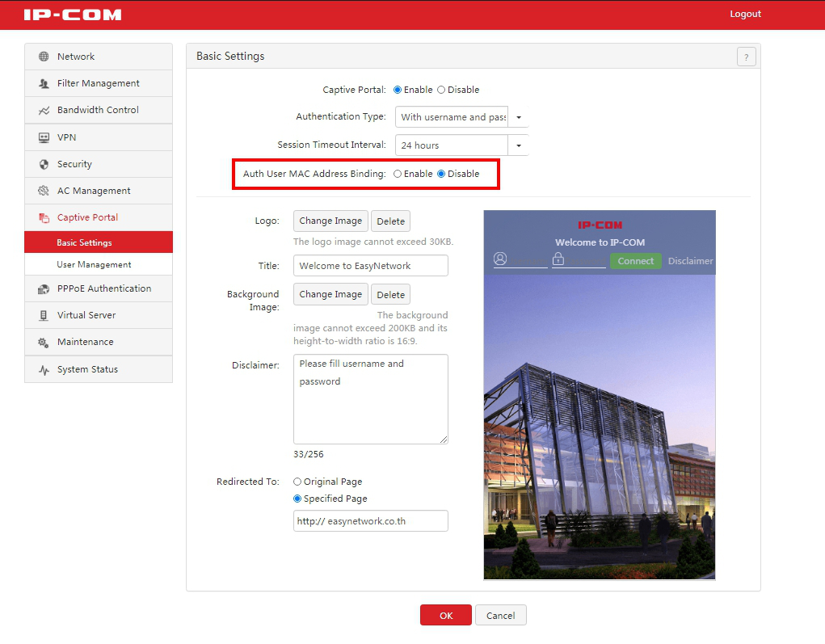
Task: Go to User Management submenu
Action: pos(99,264)
